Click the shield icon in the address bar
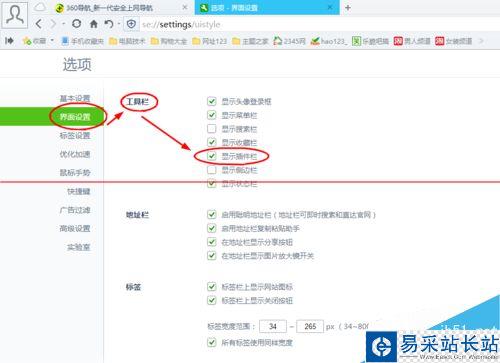 click(x=131, y=24)
